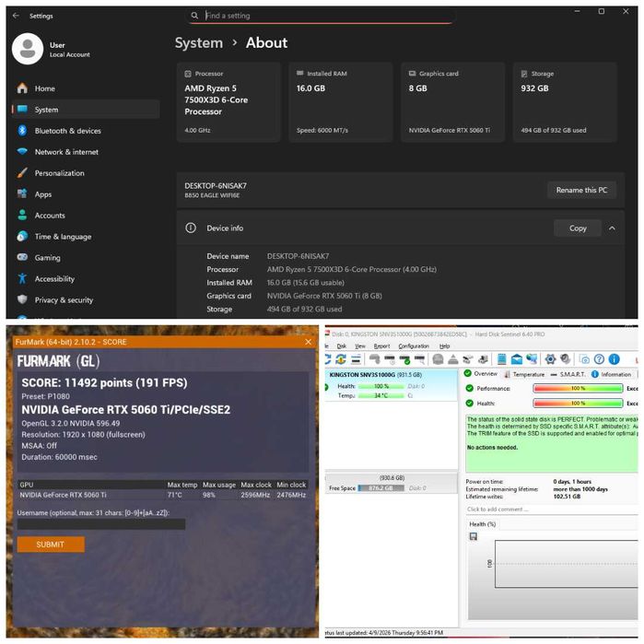Switch to the Information tab

[612, 374]
